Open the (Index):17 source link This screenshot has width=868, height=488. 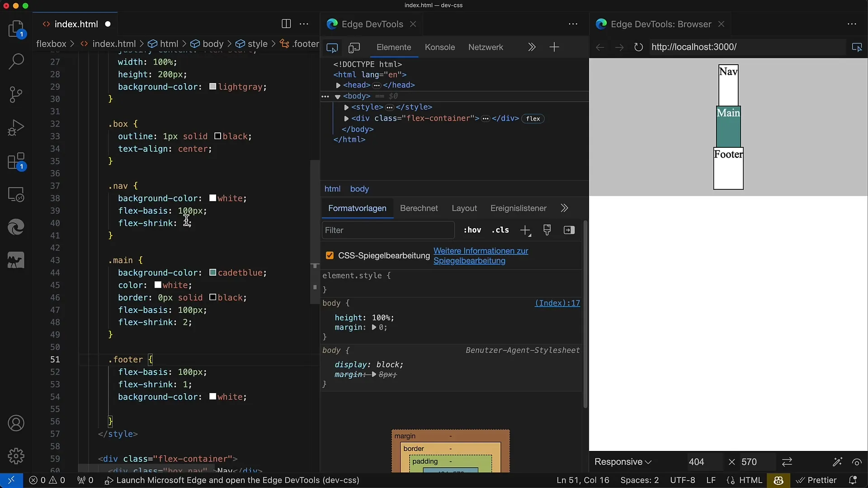pyautogui.click(x=557, y=303)
